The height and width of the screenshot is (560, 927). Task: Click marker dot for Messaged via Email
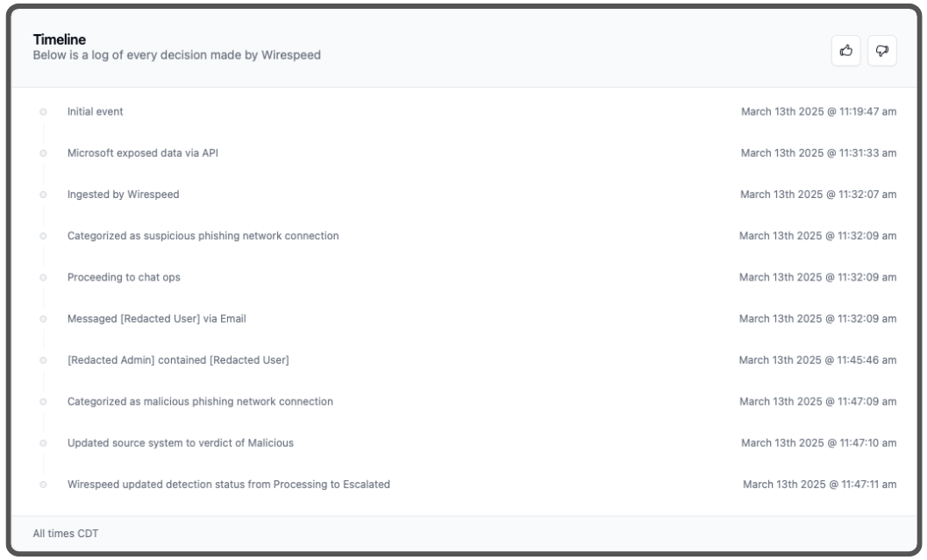point(43,319)
